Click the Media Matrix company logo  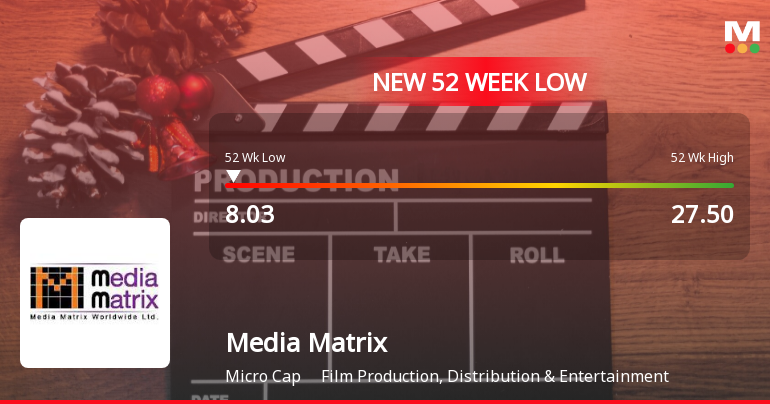tap(95, 293)
